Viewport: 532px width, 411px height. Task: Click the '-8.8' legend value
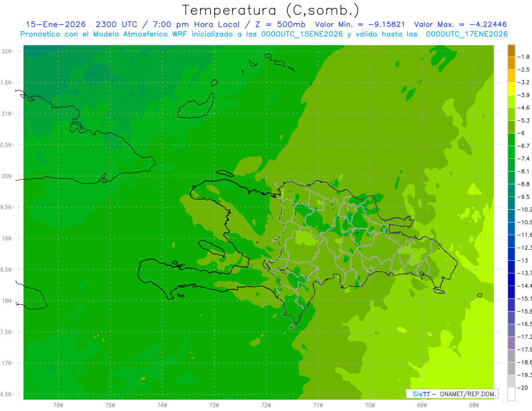click(524, 184)
